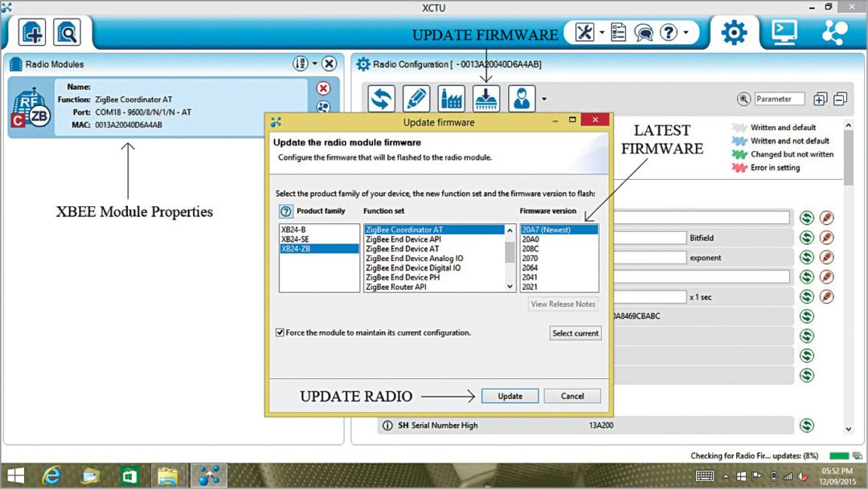Click the Load default firmware settings icon
868x489 pixels.
(451, 99)
